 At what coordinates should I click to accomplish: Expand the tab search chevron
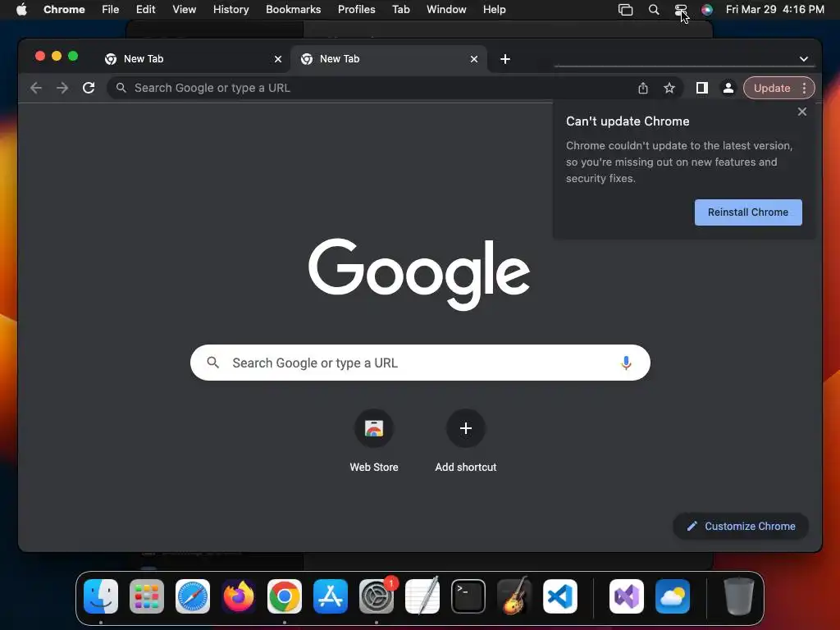[x=804, y=59]
